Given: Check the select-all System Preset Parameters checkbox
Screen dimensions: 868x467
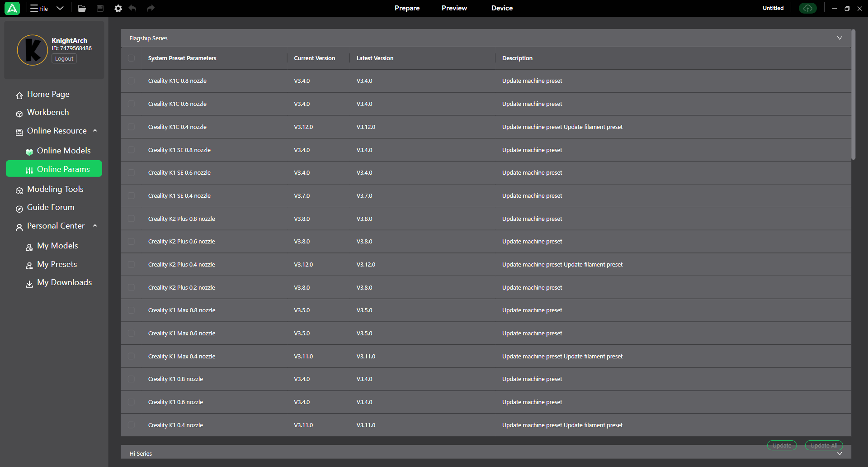Looking at the screenshot, I should pos(131,58).
